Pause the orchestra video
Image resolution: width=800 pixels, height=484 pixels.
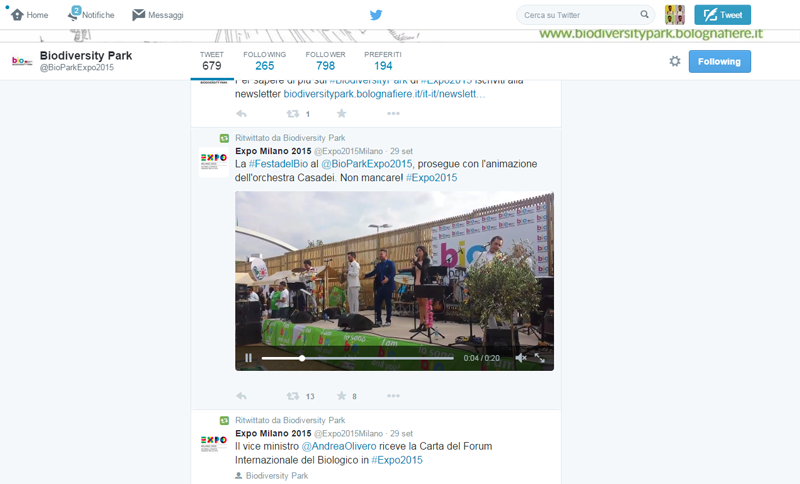pyautogui.click(x=248, y=358)
